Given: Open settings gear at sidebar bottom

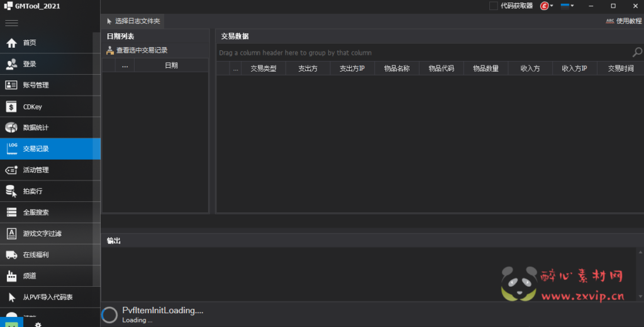Looking at the screenshot, I should point(38,324).
